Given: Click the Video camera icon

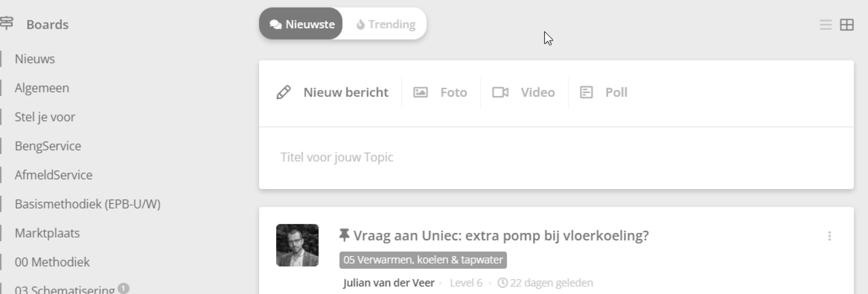Looking at the screenshot, I should 500,92.
